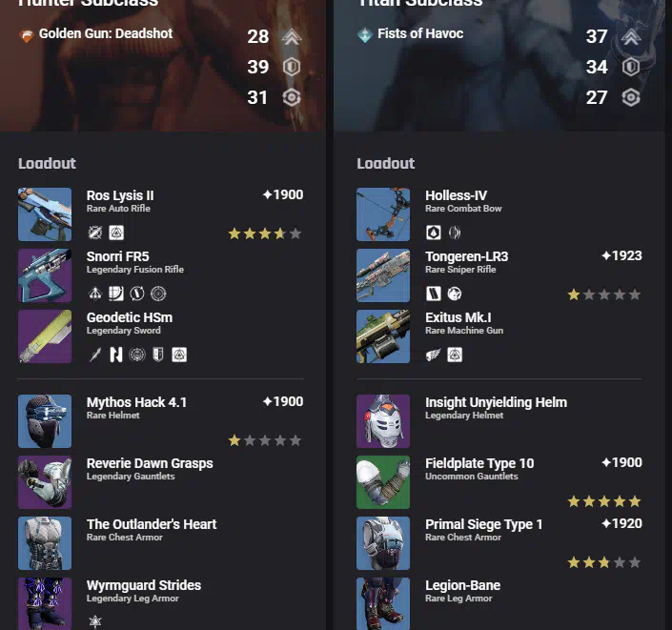Click the N perk icon under Geodetic HSm
Image resolution: width=672 pixels, height=630 pixels.
tap(116, 355)
